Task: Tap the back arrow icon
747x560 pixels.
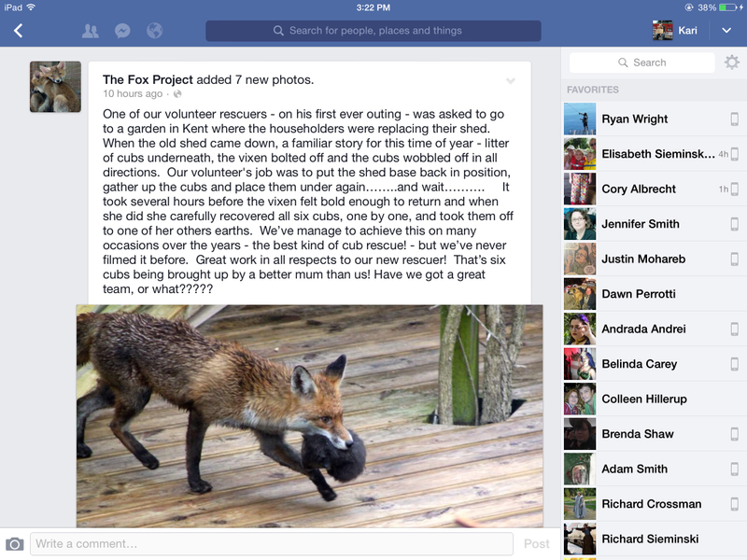Action: 18,31
